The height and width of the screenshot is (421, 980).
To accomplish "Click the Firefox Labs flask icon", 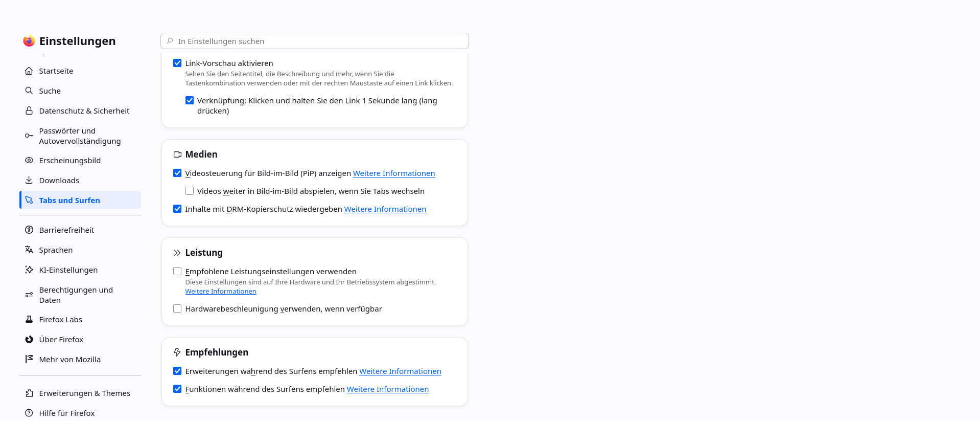I will (x=29, y=320).
